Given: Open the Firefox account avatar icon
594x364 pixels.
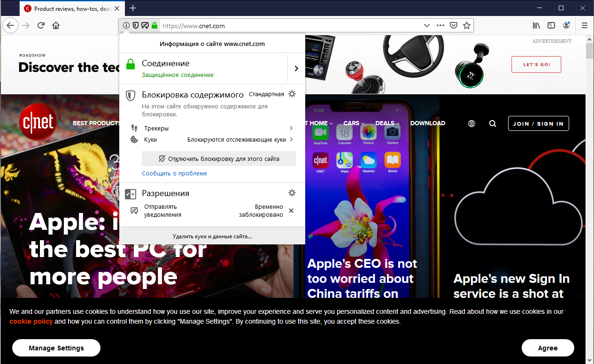Looking at the screenshot, I should coord(566,25).
